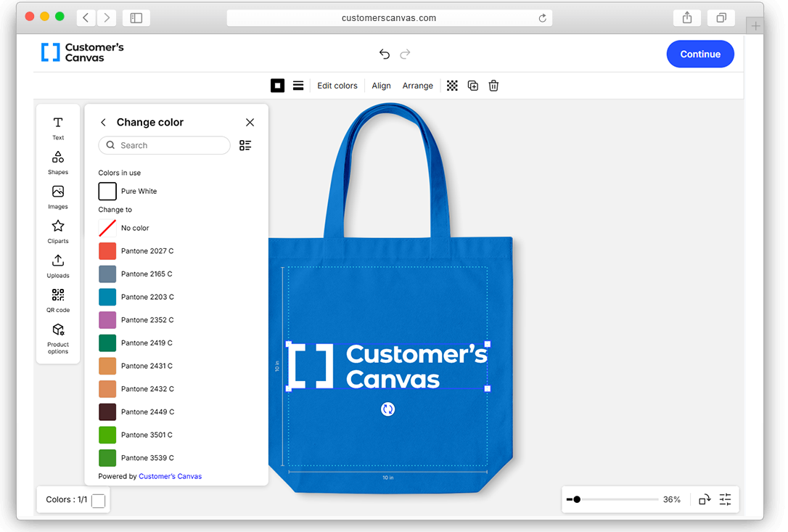Duplicate the selection using the copy icon
788x532 pixels.
(472, 86)
